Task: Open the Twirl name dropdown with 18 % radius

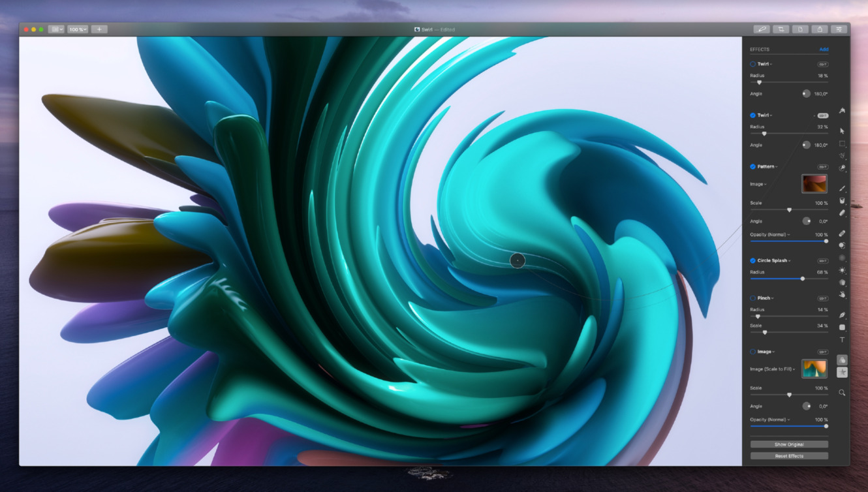Action: 765,64
